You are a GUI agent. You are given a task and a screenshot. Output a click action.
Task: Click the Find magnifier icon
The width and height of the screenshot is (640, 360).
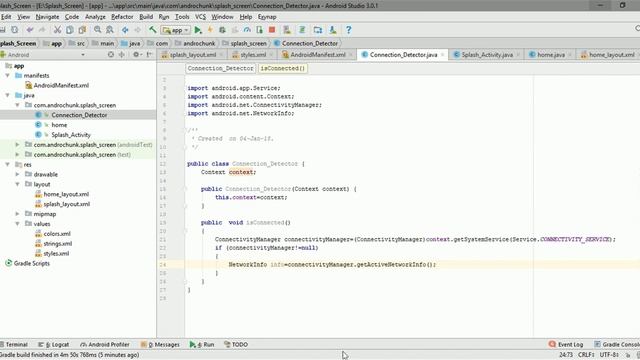click(98, 30)
